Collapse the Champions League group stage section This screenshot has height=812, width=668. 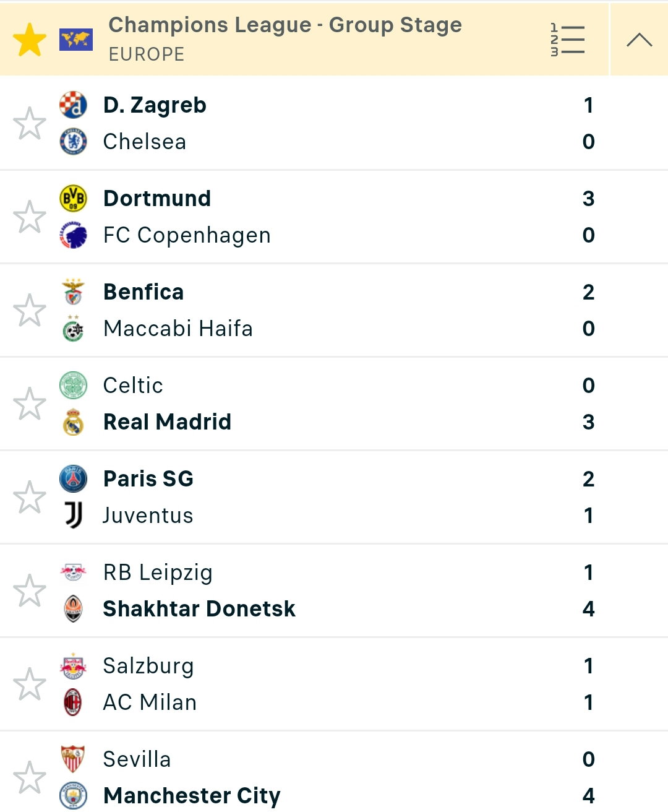coord(639,40)
